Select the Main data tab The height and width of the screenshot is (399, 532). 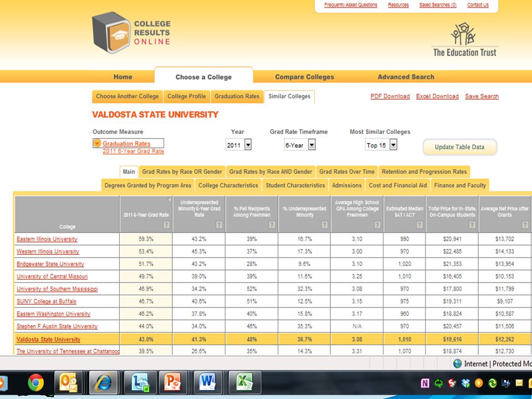[x=129, y=172]
